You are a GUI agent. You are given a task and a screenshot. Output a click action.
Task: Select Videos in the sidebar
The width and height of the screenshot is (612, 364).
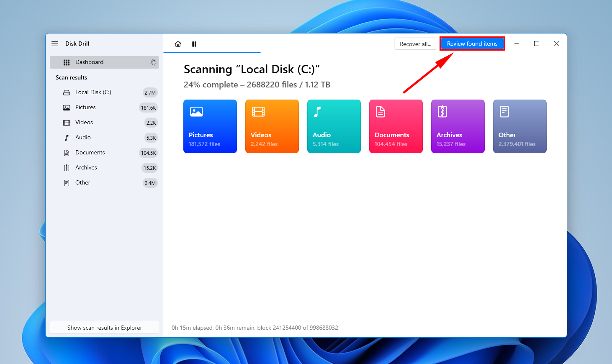(x=104, y=123)
